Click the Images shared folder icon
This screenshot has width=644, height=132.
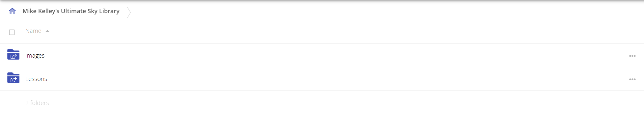(x=13, y=54)
